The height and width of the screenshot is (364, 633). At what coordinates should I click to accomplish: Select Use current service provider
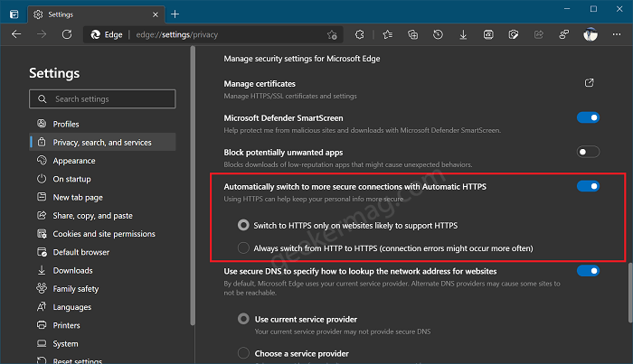[243, 319]
